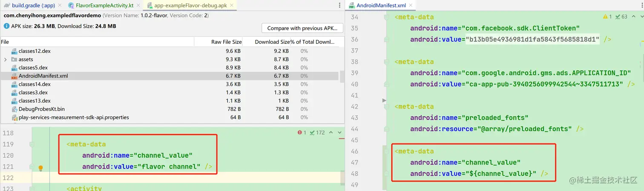Click the classes13.dex file icon

(x=14, y=101)
